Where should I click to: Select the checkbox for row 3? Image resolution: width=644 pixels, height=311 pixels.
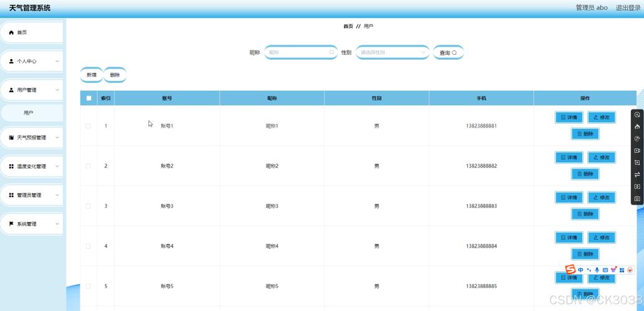pos(88,206)
